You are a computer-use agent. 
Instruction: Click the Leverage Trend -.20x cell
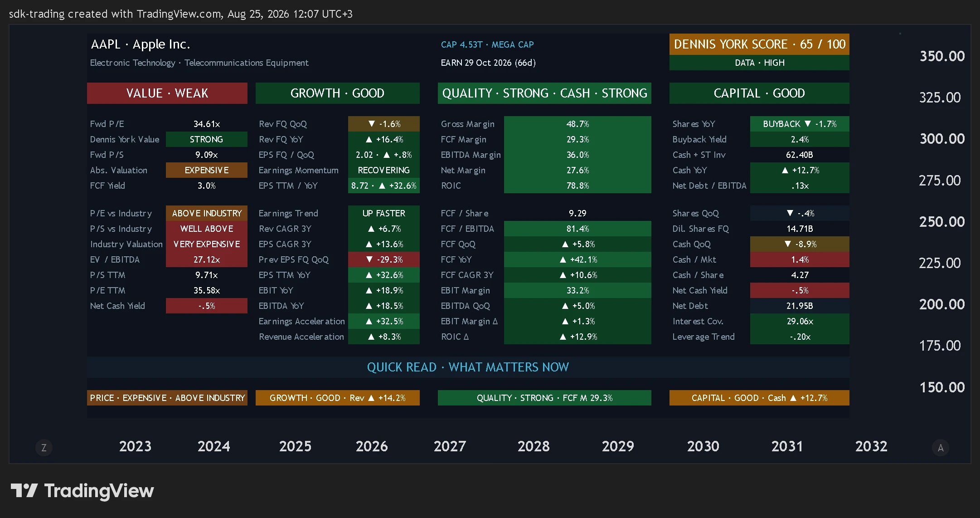[x=800, y=337]
